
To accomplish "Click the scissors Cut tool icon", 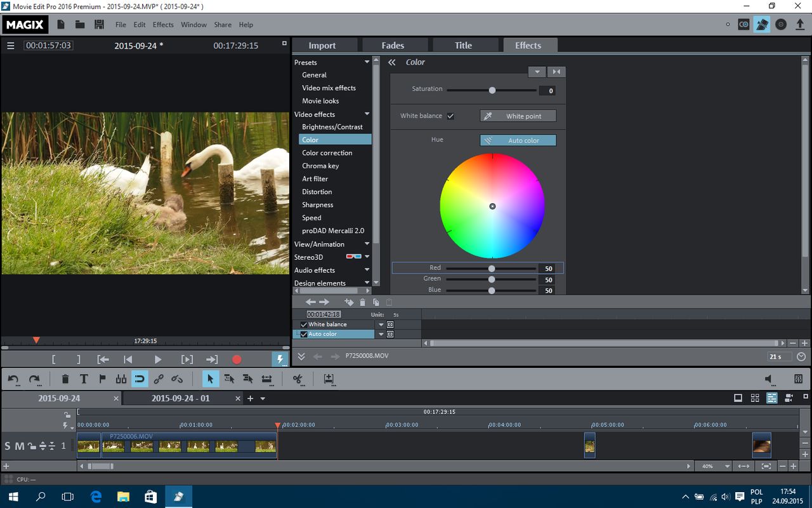I will [x=297, y=379].
